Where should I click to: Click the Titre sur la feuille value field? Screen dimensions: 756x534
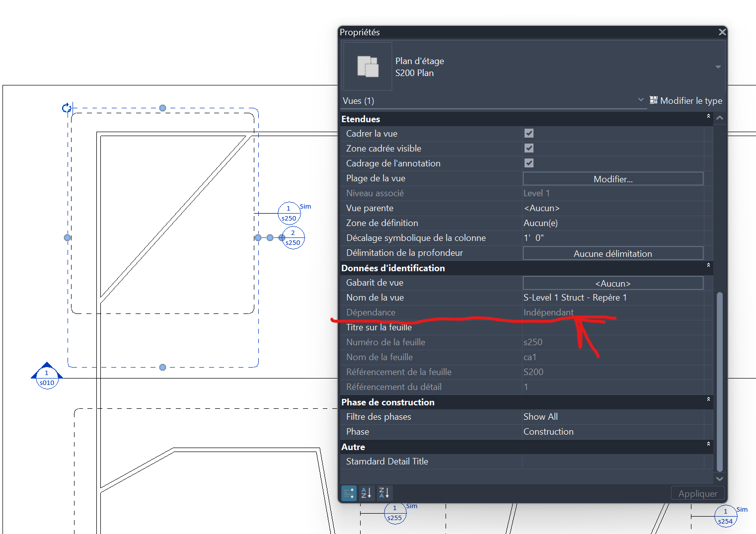pyautogui.click(x=613, y=327)
